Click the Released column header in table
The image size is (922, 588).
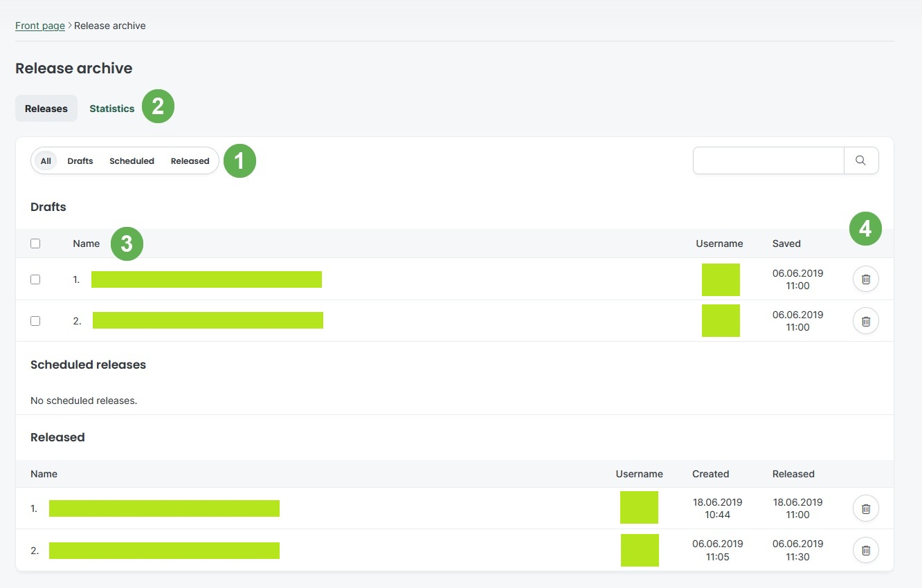pyautogui.click(x=793, y=474)
